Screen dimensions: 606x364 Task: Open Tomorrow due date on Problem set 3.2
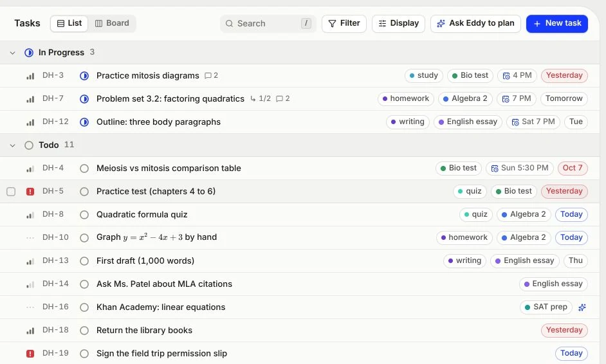564,98
